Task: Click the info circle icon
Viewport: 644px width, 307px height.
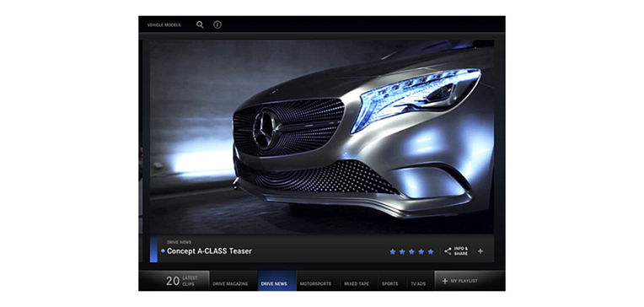Action: 217,24
